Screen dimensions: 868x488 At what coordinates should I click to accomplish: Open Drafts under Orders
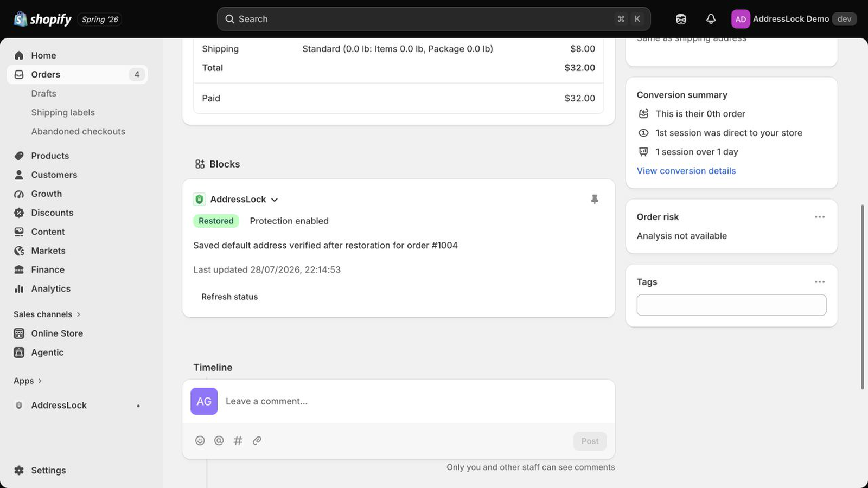[x=43, y=93]
